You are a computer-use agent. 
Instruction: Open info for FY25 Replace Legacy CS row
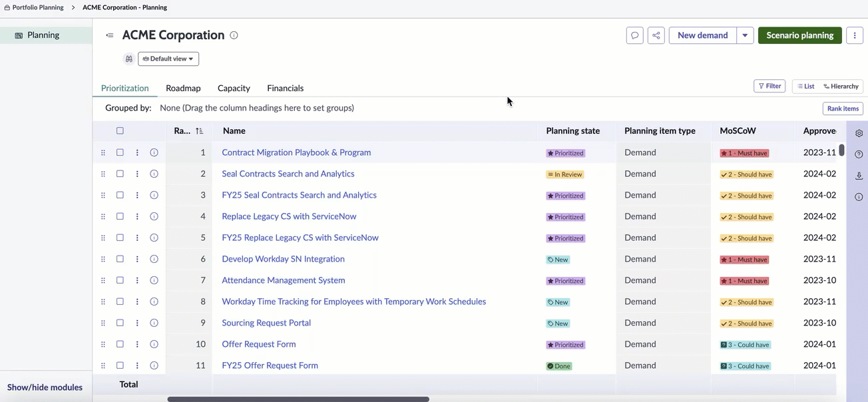tap(154, 238)
